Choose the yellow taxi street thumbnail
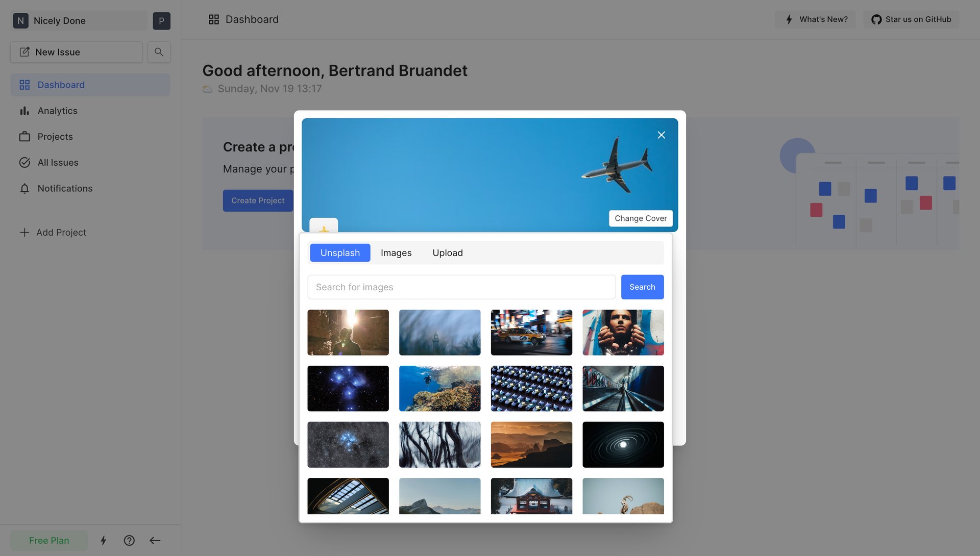 pyautogui.click(x=531, y=333)
